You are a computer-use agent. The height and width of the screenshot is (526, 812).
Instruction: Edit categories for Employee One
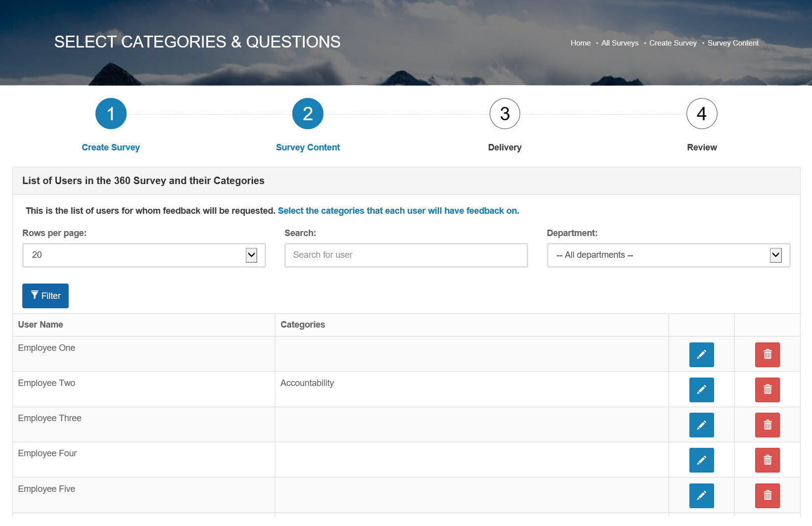pos(701,355)
